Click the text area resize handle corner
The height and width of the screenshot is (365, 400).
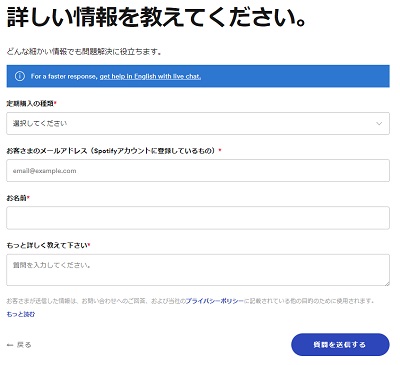click(387, 283)
